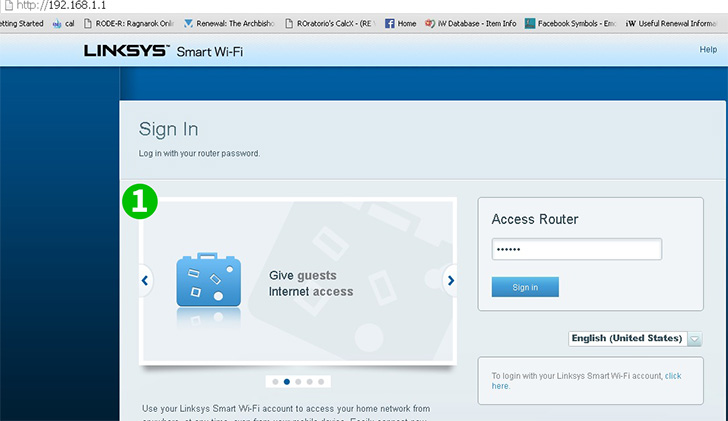This screenshot has width=728, height=421.
Task: Click the previous slide arrow on carousel
Action: [145, 280]
